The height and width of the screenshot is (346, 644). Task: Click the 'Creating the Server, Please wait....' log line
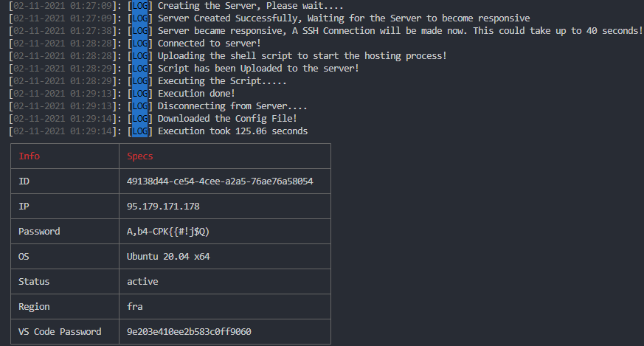[251, 6]
